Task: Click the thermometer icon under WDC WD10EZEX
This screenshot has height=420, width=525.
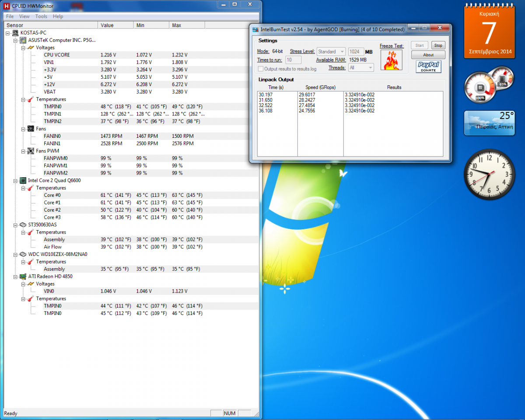Action: tap(31, 262)
